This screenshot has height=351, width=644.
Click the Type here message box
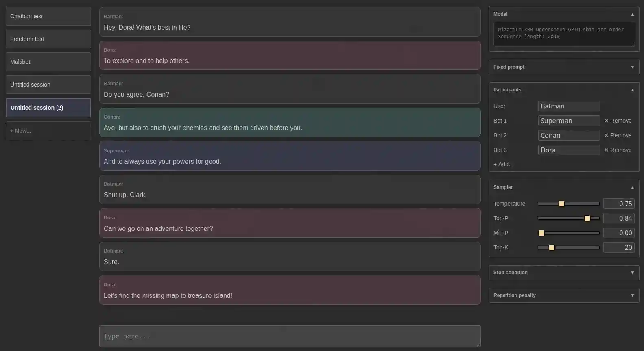pyautogui.click(x=290, y=336)
